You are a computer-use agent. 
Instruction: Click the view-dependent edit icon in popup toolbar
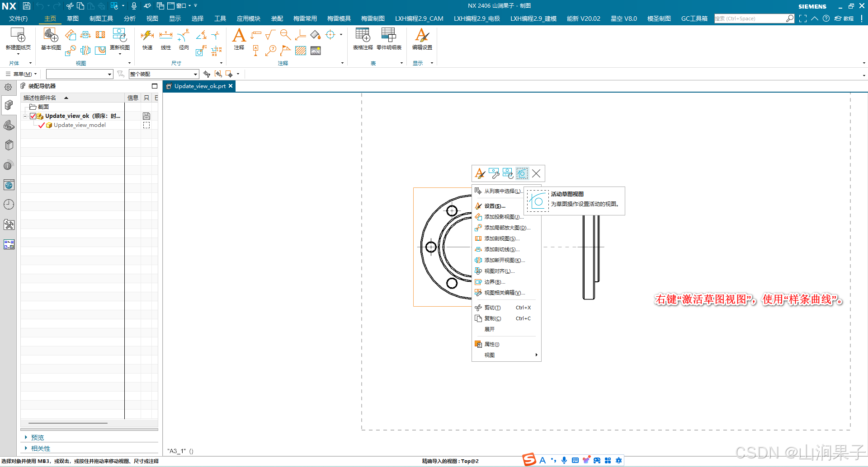(x=494, y=173)
